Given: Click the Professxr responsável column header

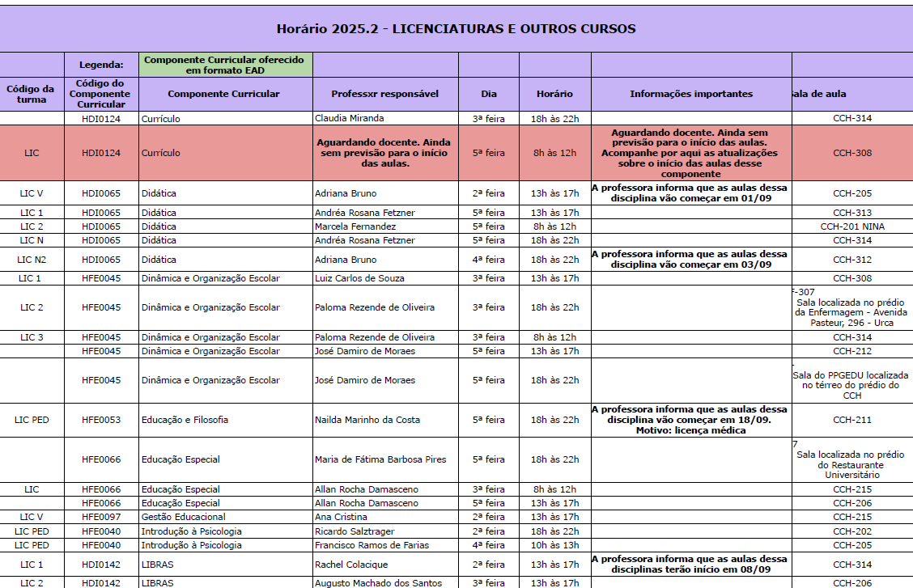Looking at the screenshot, I should coord(380,94).
